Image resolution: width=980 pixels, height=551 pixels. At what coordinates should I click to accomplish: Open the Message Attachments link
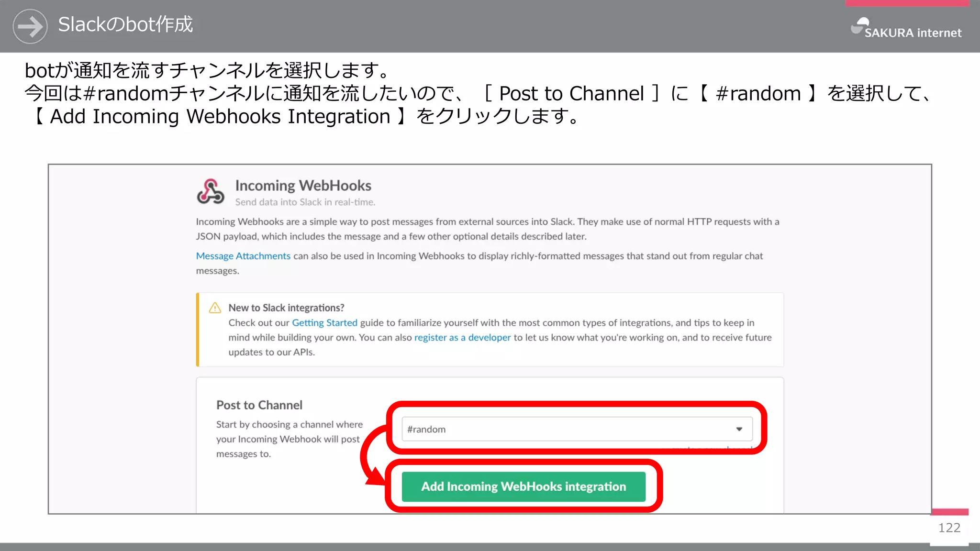point(243,256)
